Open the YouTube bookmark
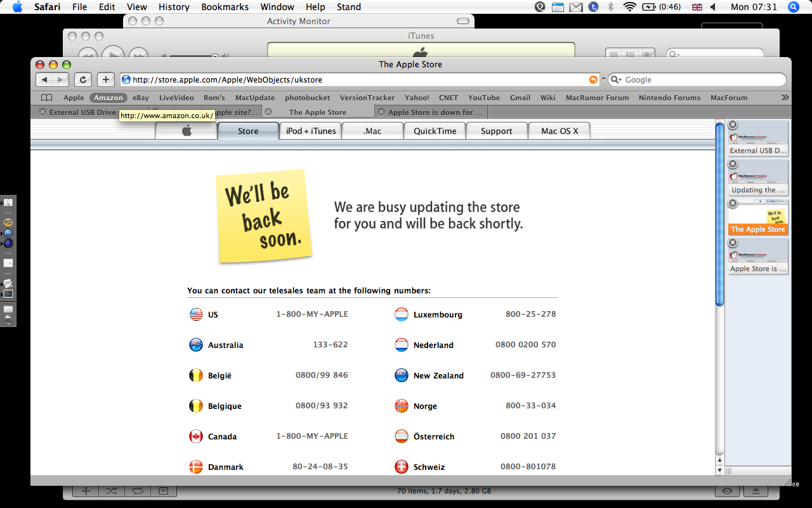The width and height of the screenshot is (812, 508). point(484,98)
